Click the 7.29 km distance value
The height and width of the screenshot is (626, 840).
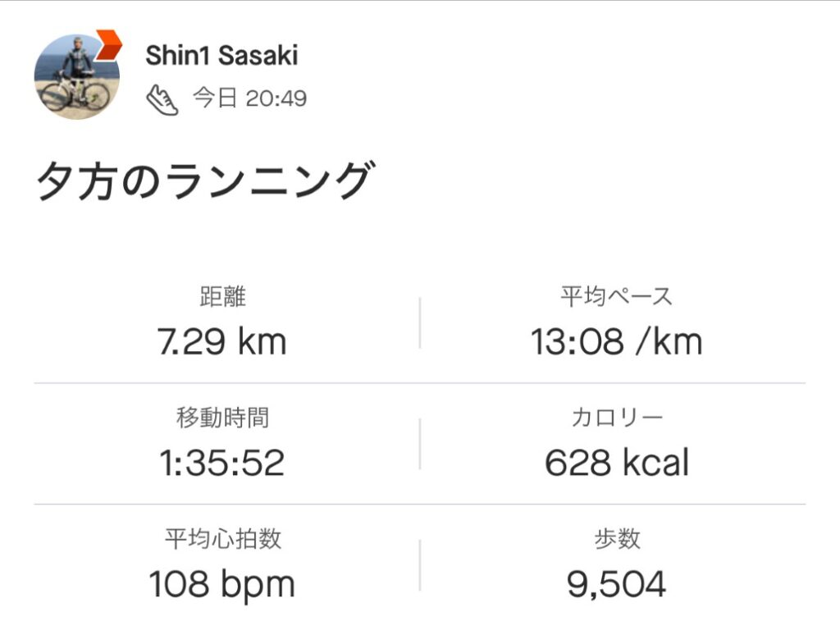(222, 341)
